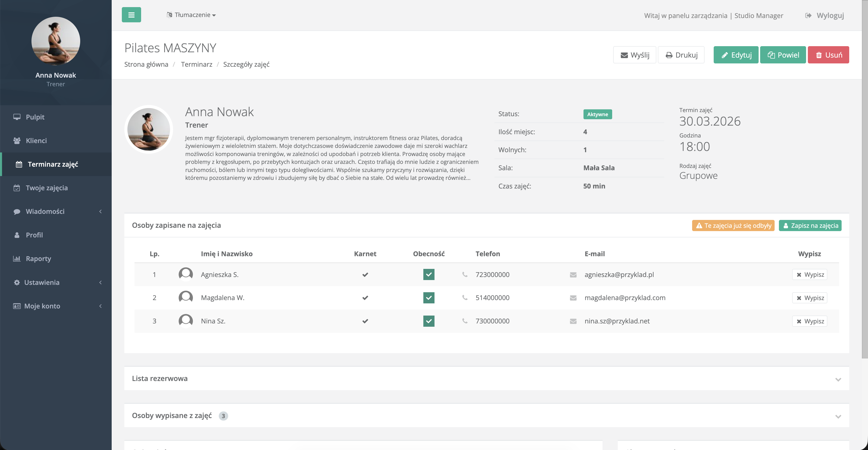The width and height of the screenshot is (868, 450).
Task: Click the Terminarz breadcrumb link
Action: pyautogui.click(x=196, y=64)
